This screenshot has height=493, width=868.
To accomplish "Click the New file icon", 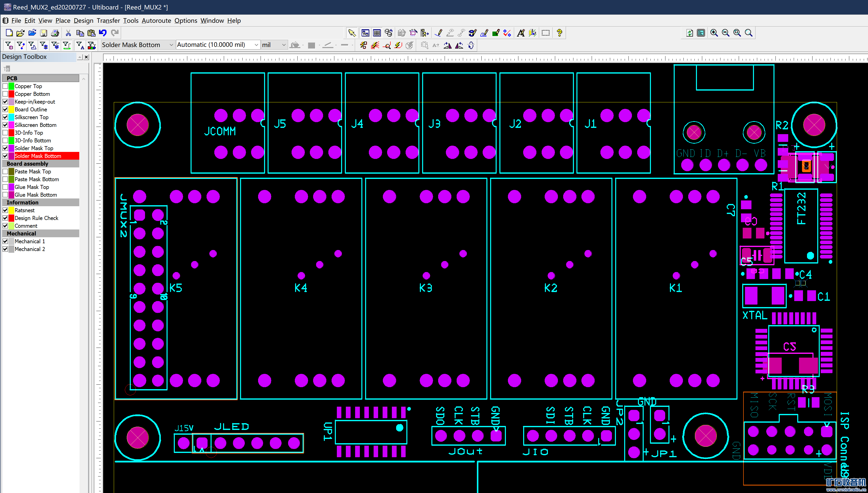I will [x=9, y=33].
